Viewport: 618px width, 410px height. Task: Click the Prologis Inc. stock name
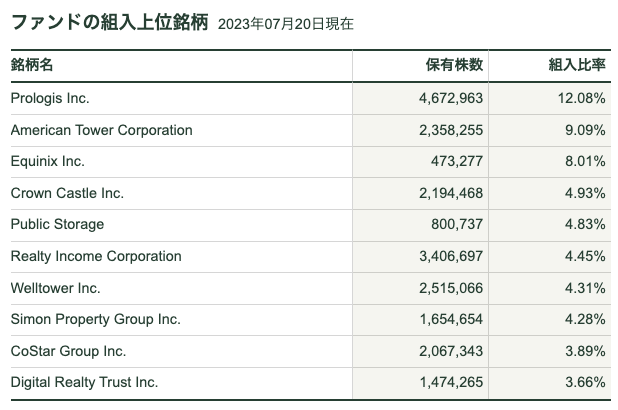point(50,99)
